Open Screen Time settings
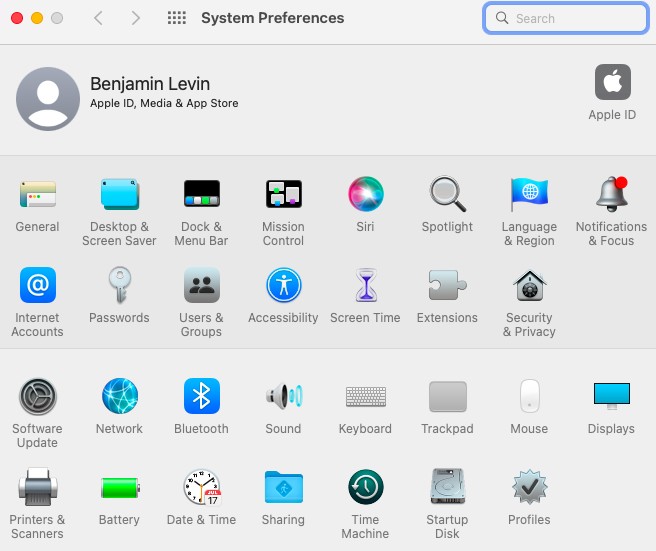 [x=366, y=285]
